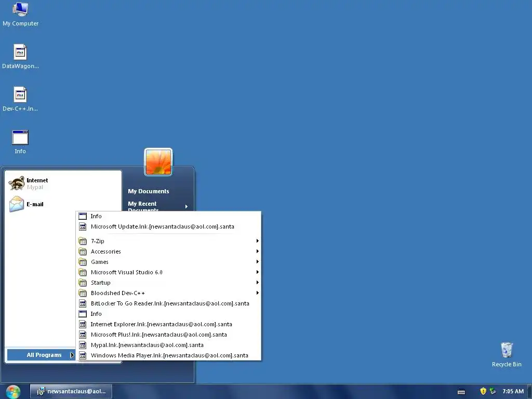The height and width of the screenshot is (399, 532).
Task: Open the Info entry atop the programs list
Action: point(169,216)
